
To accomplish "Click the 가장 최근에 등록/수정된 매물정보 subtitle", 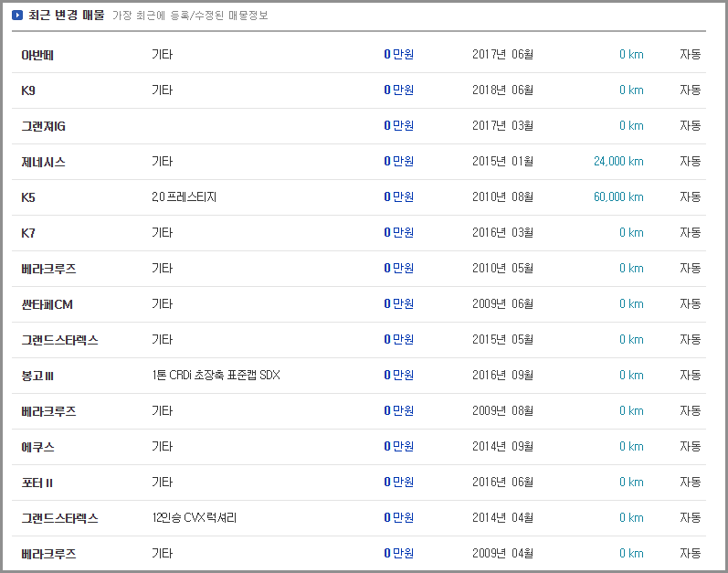I will (x=190, y=16).
